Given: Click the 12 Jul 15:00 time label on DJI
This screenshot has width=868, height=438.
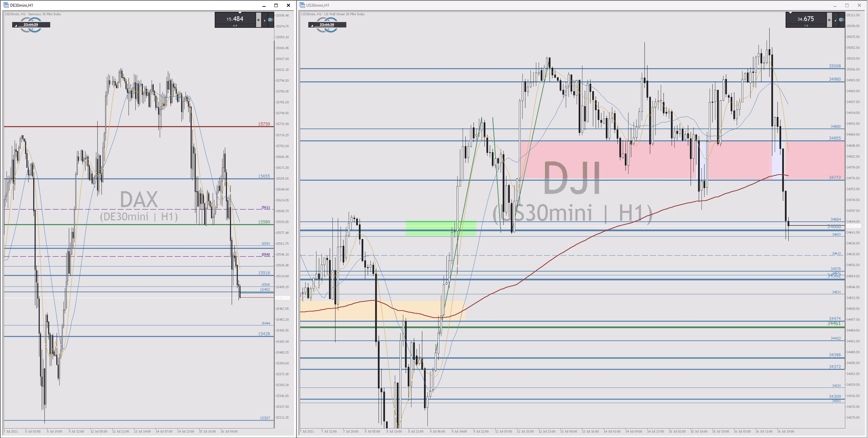Looking at the screenshot, I should point(525,431).
